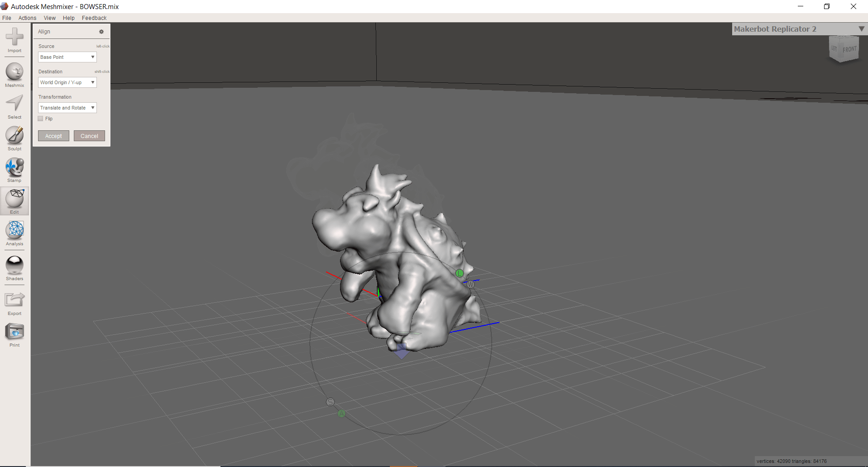Click the Align panel title
Screen dimensions: 868x467
click(44, 32)
